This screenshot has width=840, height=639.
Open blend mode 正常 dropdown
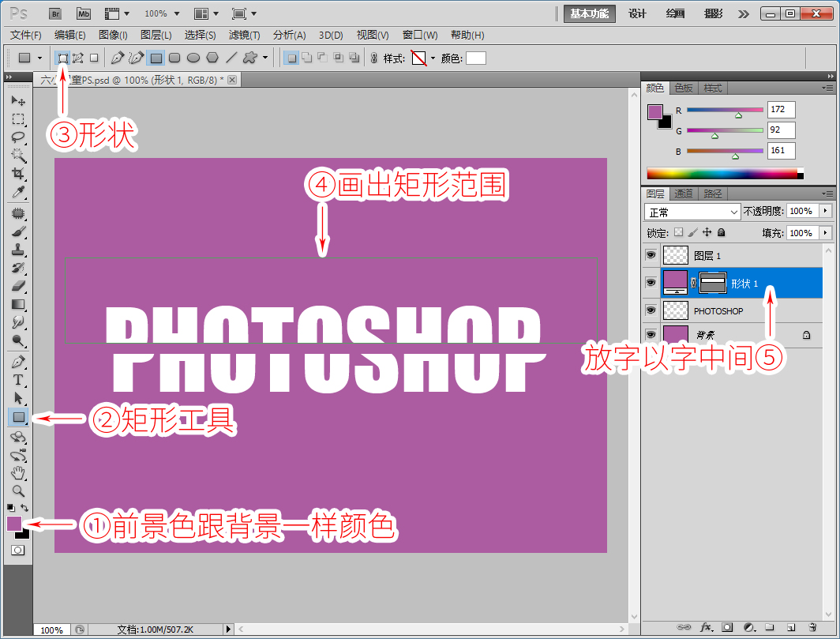692,212
